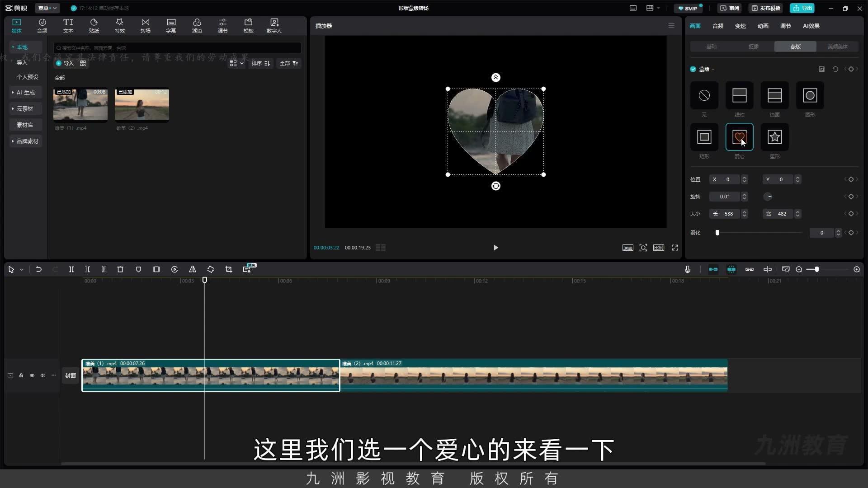
Task: Click the 导出 export button
Action: [802, 8]
